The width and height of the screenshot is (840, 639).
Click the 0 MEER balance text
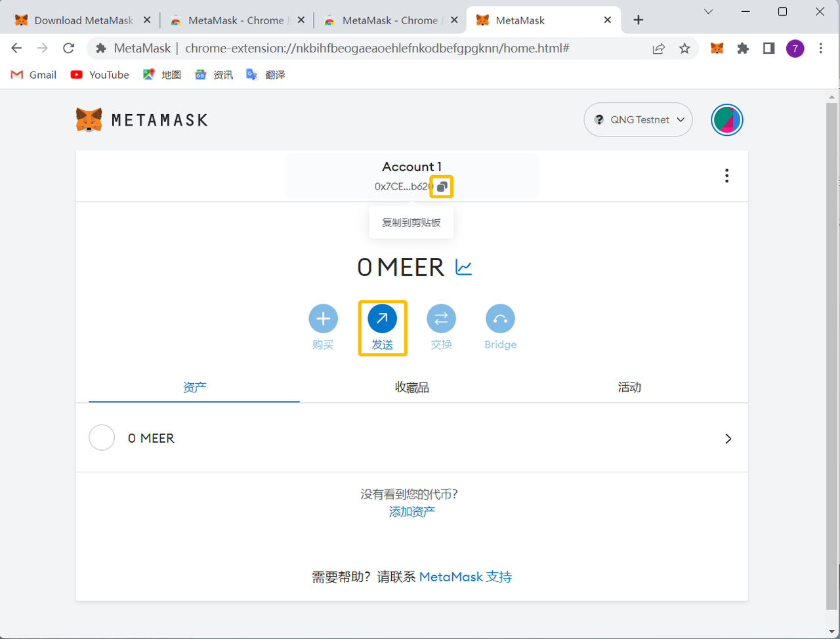pyautogui.click(x=401, y=268)
